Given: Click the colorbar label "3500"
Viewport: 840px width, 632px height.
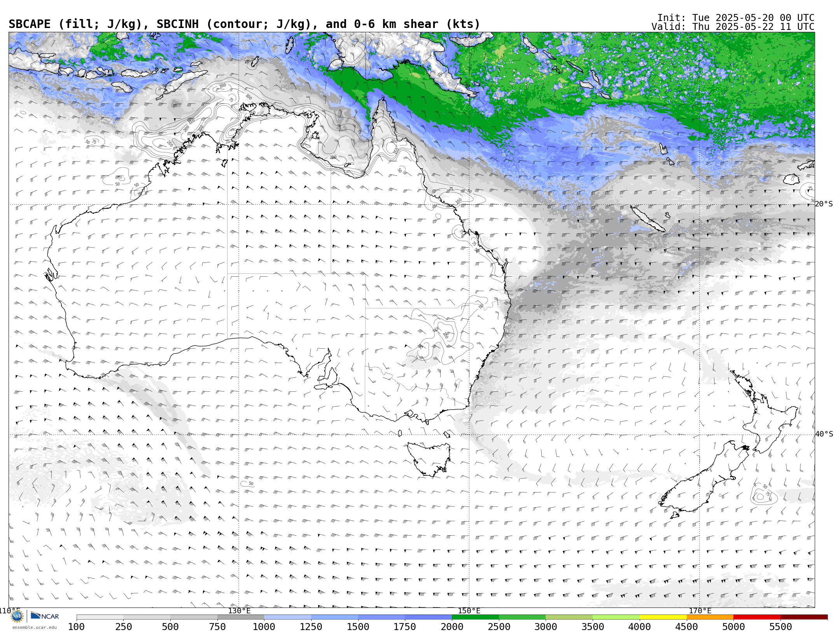Looking at the screenshot, I should point(593,627).
